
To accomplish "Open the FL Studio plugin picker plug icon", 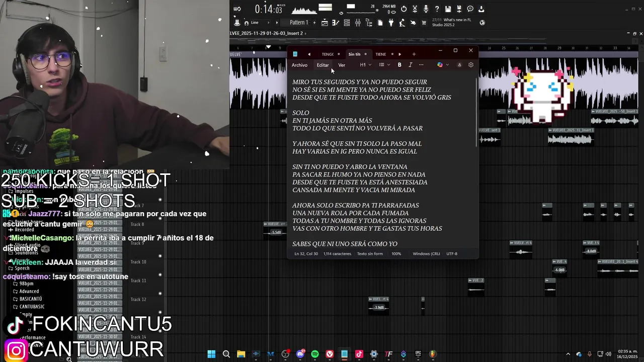I will coord(391,23).
